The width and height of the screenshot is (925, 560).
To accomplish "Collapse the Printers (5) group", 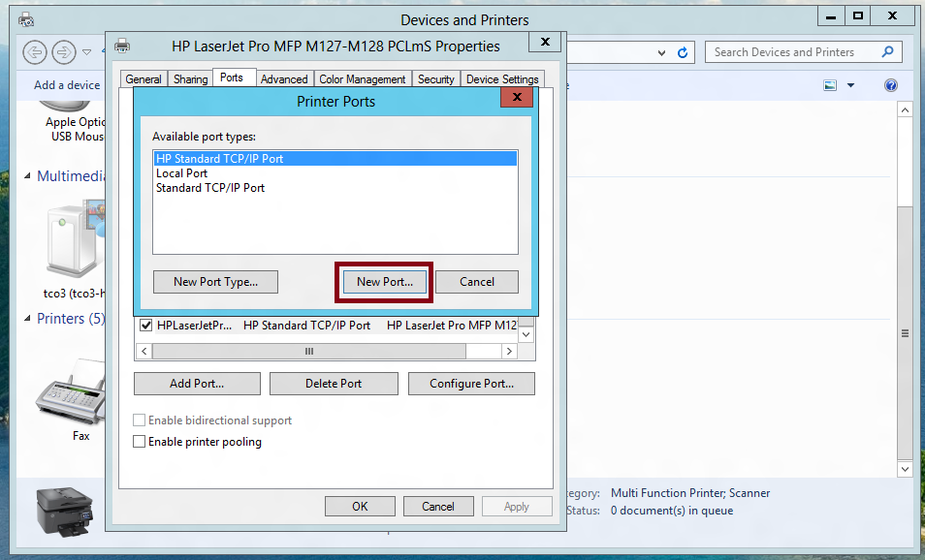I will pyautogui.click(x=27, y=319).
